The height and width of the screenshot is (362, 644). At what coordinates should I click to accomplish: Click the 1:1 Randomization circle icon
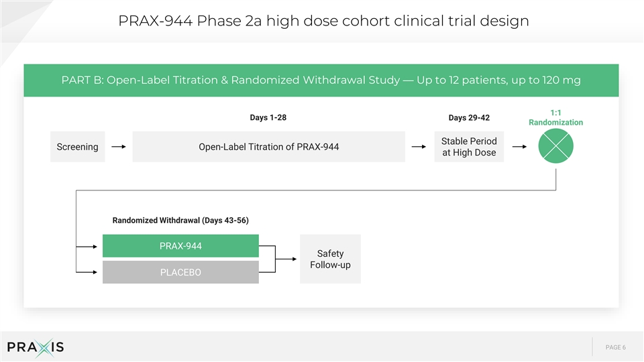click(555, 146)
